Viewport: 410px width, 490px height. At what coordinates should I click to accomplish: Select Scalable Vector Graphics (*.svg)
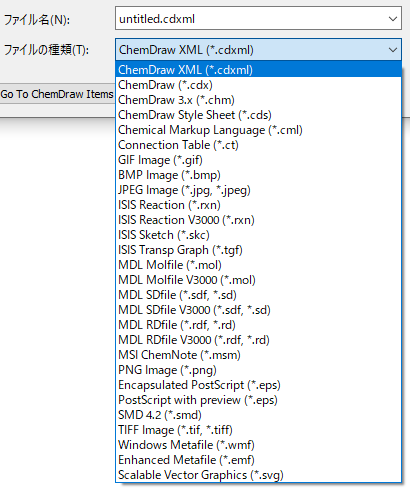(258, 475)
